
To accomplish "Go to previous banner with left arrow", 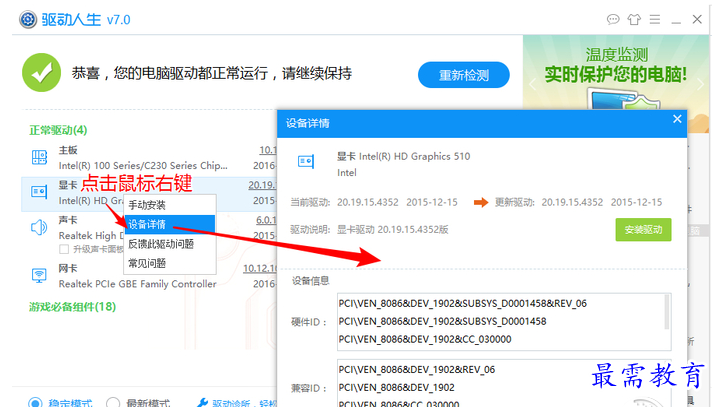I will (x=532, y=84).
